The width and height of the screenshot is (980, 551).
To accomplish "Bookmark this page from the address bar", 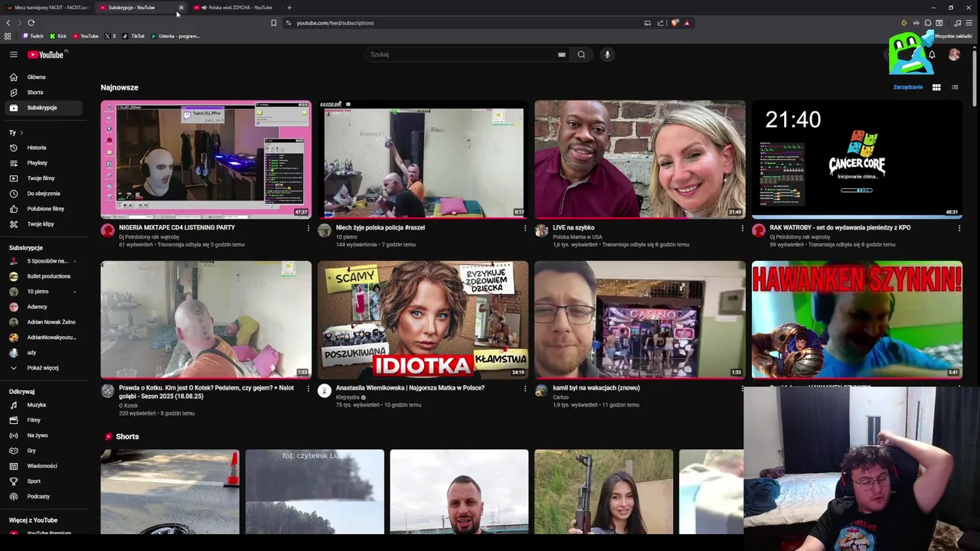I will [x=273, y=23].
